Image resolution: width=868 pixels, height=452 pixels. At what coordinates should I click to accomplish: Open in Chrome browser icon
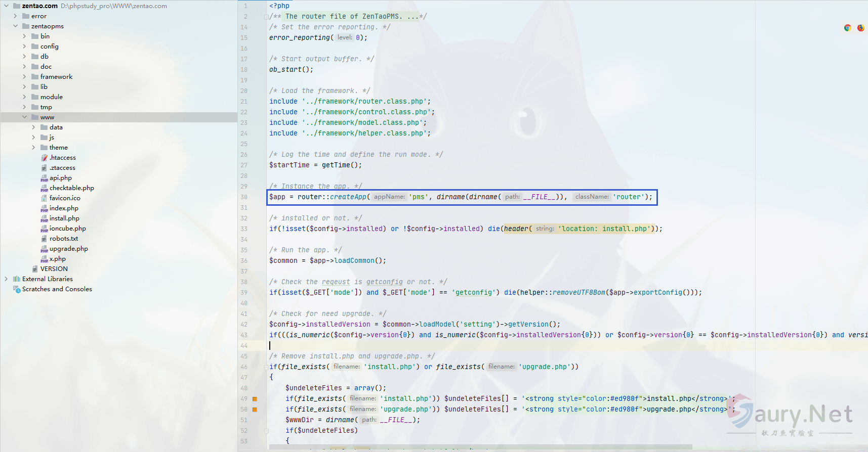pyautogui.click(x=847, y=28)
